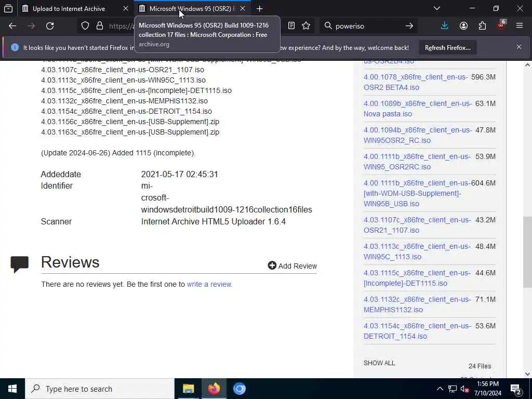532x399 pixels.
Task: List all tabs dropdown arrow
Action: tap(437, 8)
